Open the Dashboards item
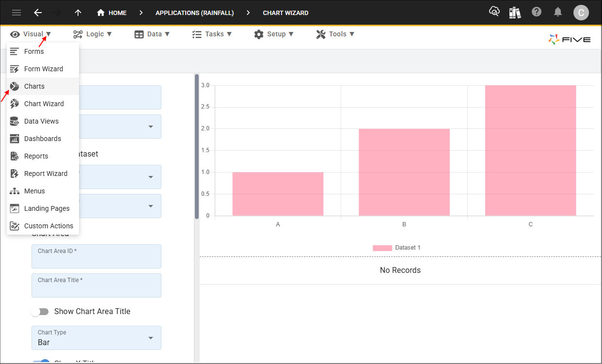The image size is (602, 364). [x=43, y=138]
